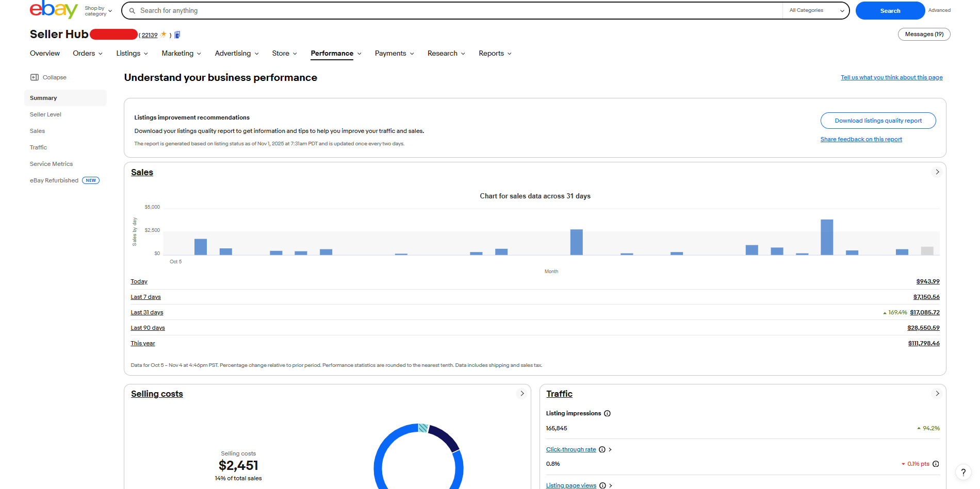Expand the Traffic section arrow
980x489 pixels.
coord(937,394)
